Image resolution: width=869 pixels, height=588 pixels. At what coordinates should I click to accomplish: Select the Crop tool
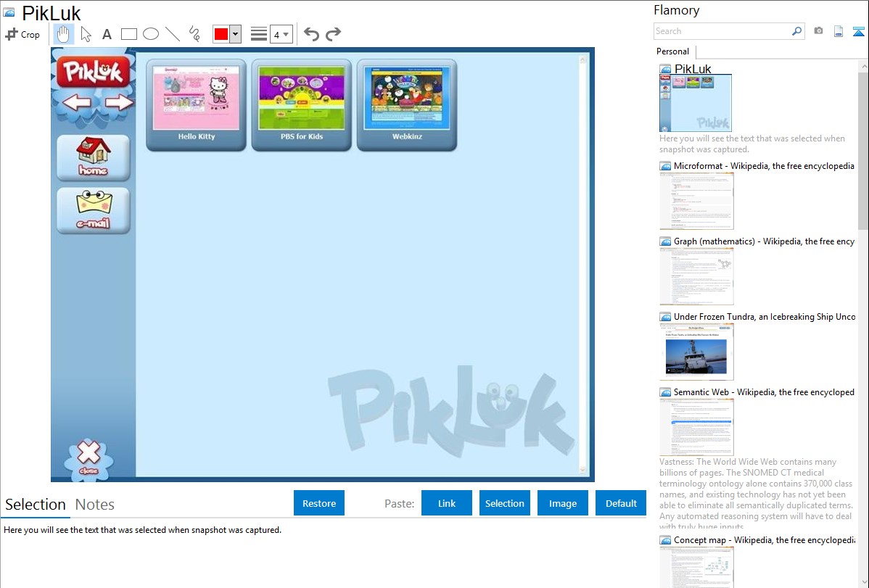[x=22, y=34]
